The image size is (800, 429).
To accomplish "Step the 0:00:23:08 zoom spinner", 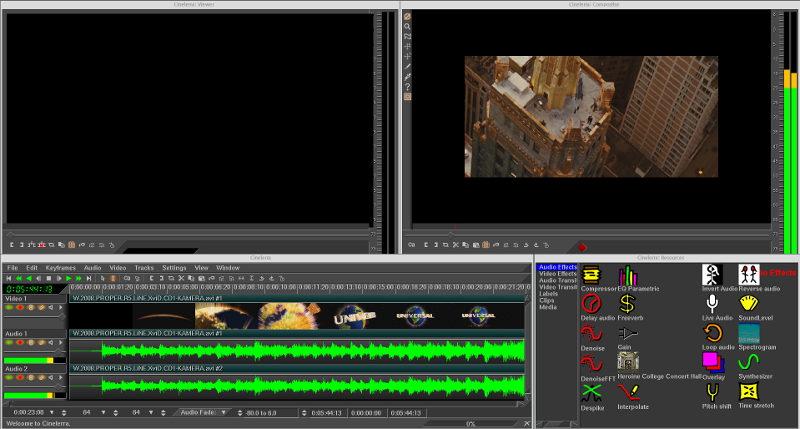I will [64, 413].
